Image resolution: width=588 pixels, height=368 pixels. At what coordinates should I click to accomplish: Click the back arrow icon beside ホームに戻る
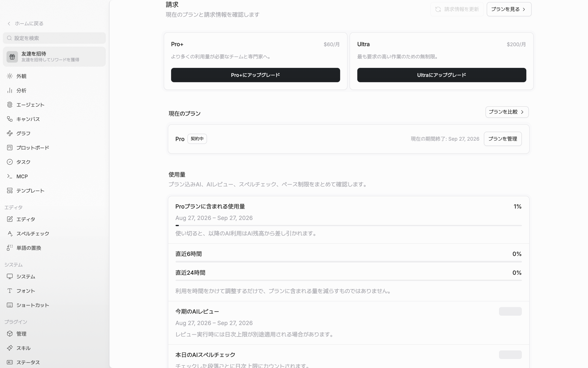[9, 24]
